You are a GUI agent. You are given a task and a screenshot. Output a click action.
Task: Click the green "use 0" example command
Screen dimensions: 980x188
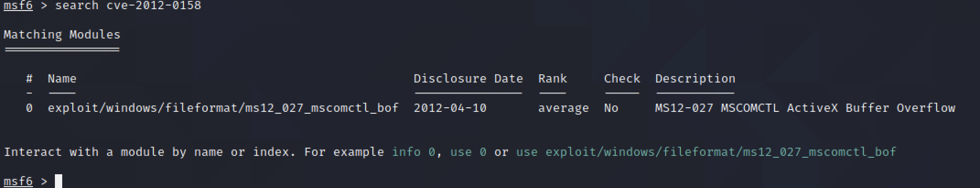468,152
